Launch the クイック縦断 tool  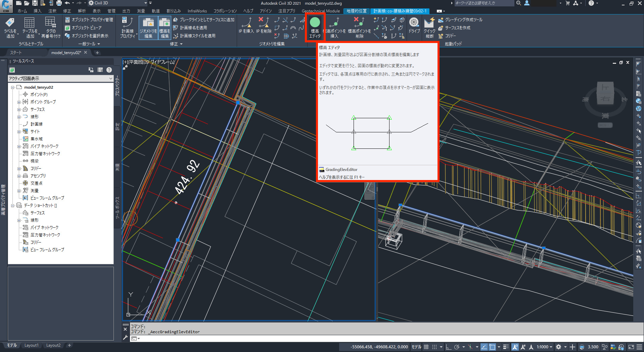pos(429,27)
